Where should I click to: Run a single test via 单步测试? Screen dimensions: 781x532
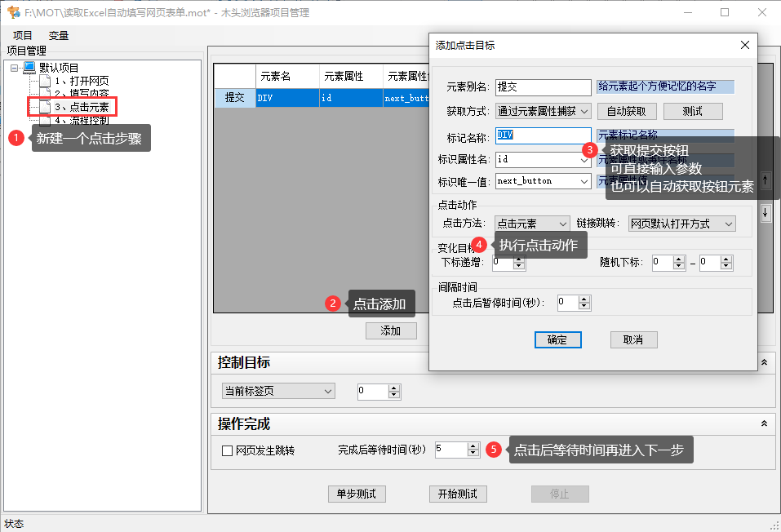pyautogui.click(x=357, y=494)
